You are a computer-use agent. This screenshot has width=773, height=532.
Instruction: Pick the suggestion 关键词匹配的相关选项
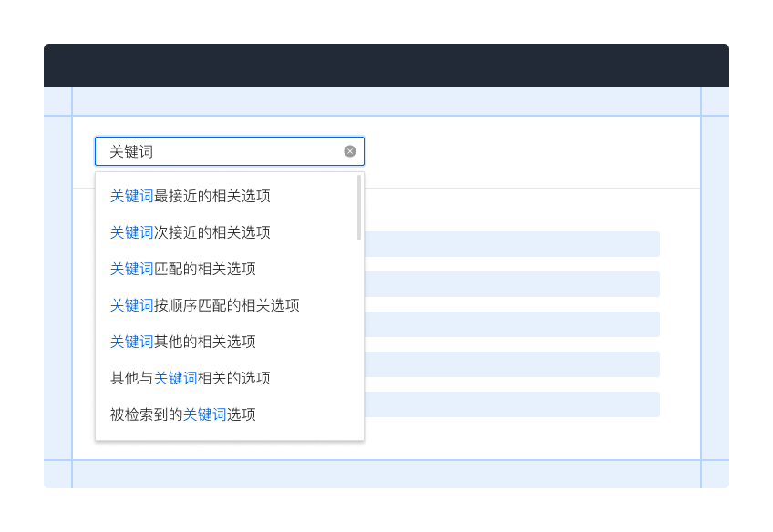pyautogui.click(x=183, y=269)
